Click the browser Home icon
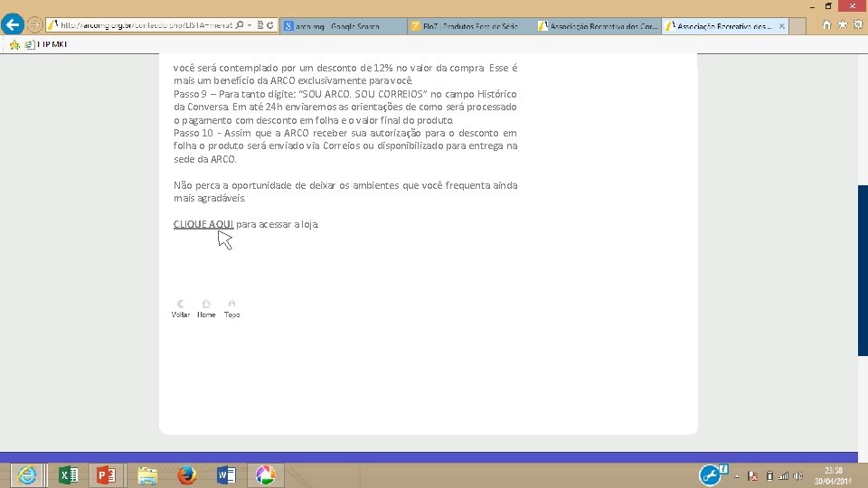Screen dimensions: 868x488 (x=826, y=24)
